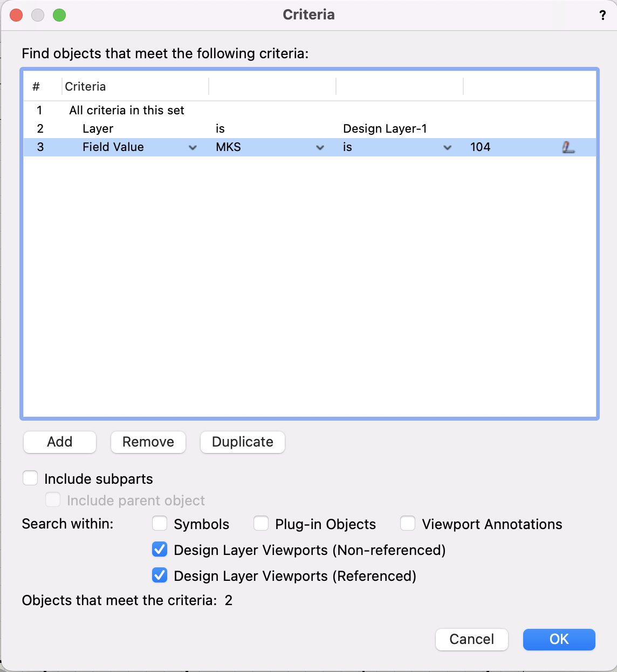Open the 'is' operator dropdown on row 3
The width and height of the screenshot is (617, 672).
point(448,147)
